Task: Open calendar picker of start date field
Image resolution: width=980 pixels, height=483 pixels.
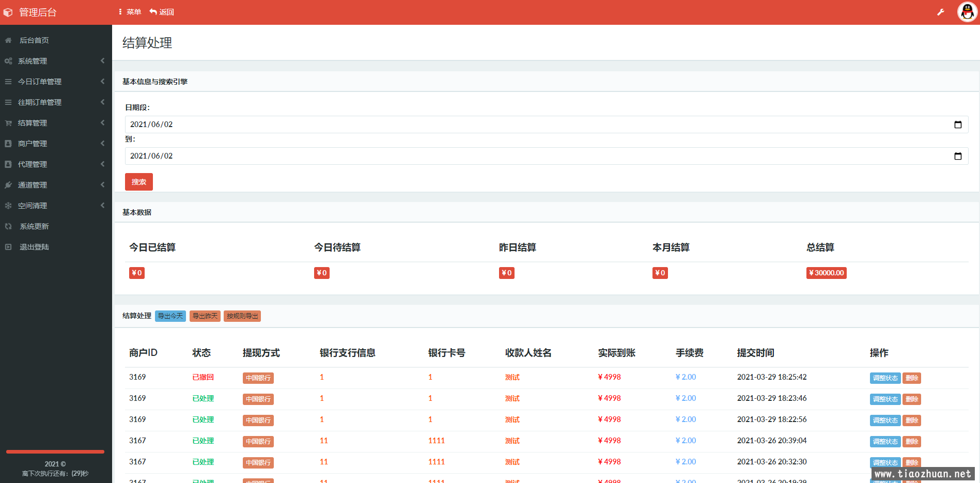Action: point(958,124)
